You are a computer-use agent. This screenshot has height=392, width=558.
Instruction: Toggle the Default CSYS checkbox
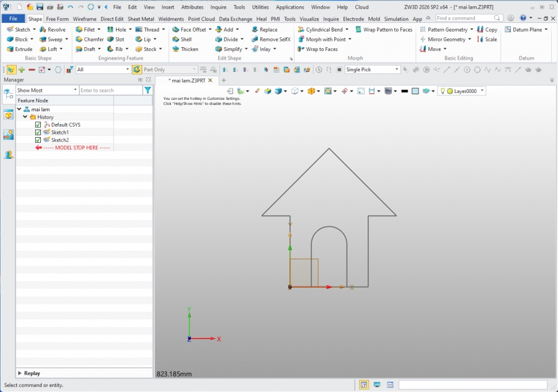coord(38,125)
